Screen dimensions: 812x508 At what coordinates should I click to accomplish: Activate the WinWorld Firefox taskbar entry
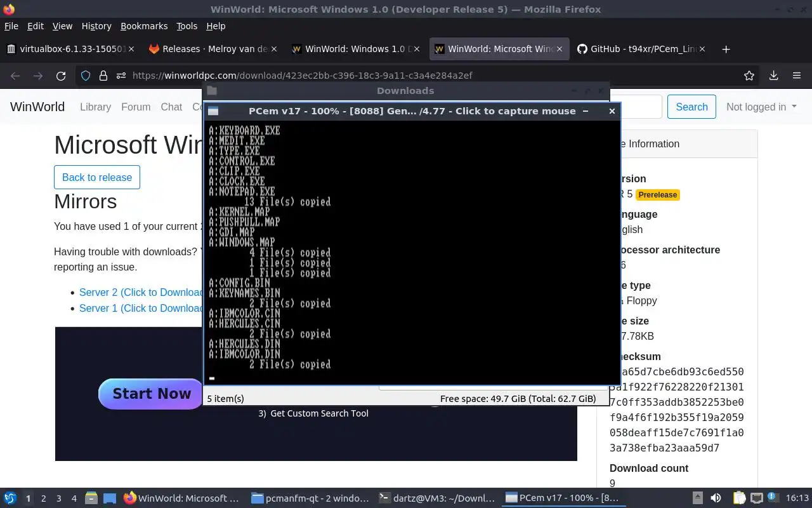click(183, 498)
